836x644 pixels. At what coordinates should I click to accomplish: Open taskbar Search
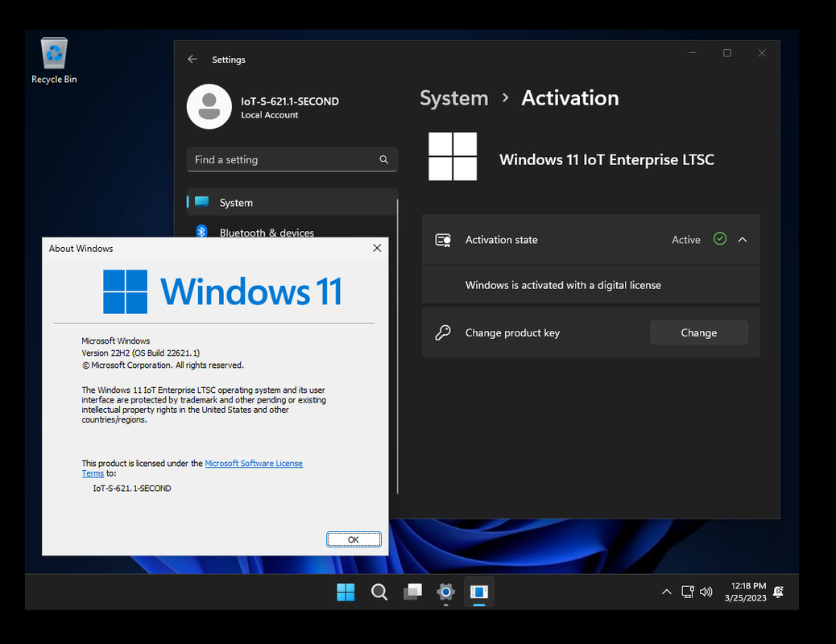point(379,592)
